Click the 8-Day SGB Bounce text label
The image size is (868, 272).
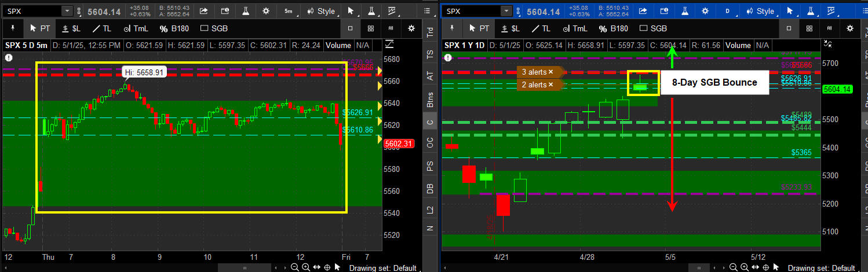click(x=714, y=83)
